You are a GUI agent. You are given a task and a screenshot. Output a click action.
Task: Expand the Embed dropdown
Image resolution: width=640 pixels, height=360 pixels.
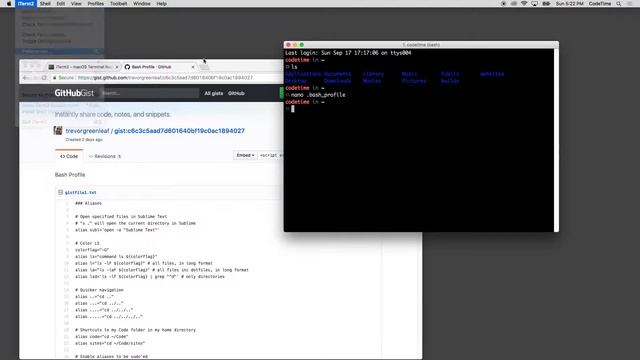click(245, 156)
